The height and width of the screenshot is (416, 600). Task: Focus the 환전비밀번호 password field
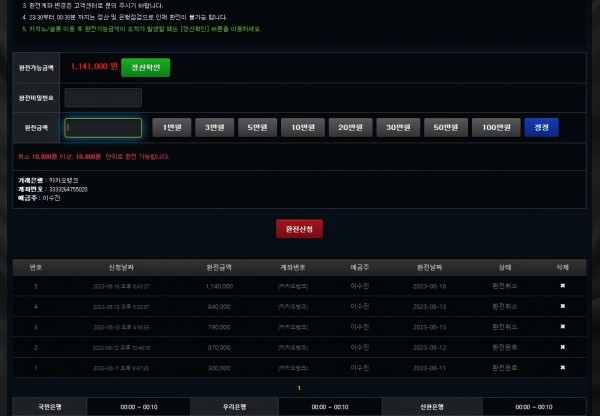click(103, 98)
